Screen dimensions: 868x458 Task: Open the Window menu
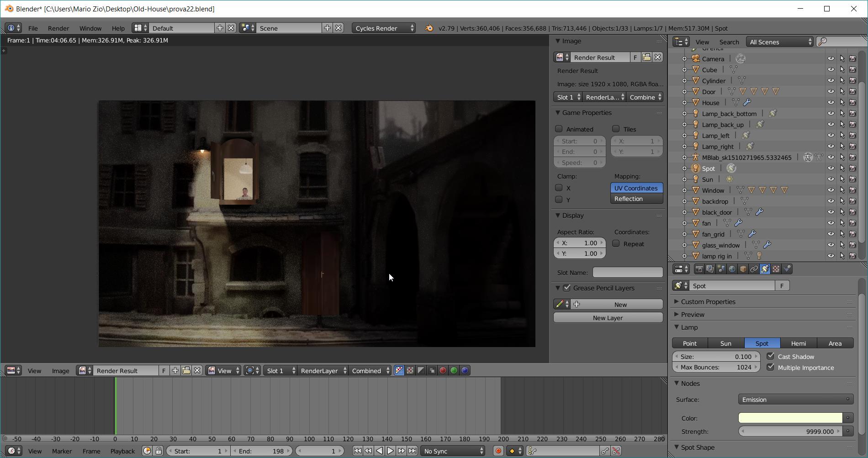pyautogui.click(x=90, y=28)
